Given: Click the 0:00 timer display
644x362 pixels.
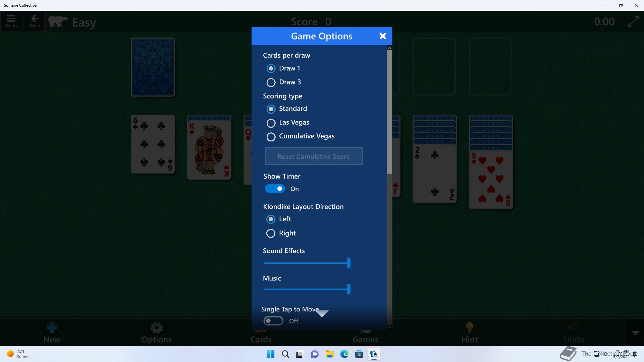Looking at the screenshot, I should pyautogui.click(x=604, y=22).
